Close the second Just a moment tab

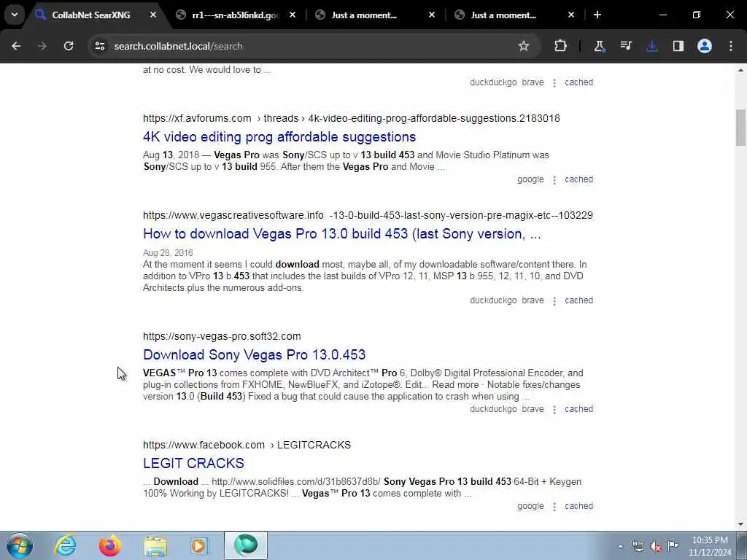(x=571, y=15)
